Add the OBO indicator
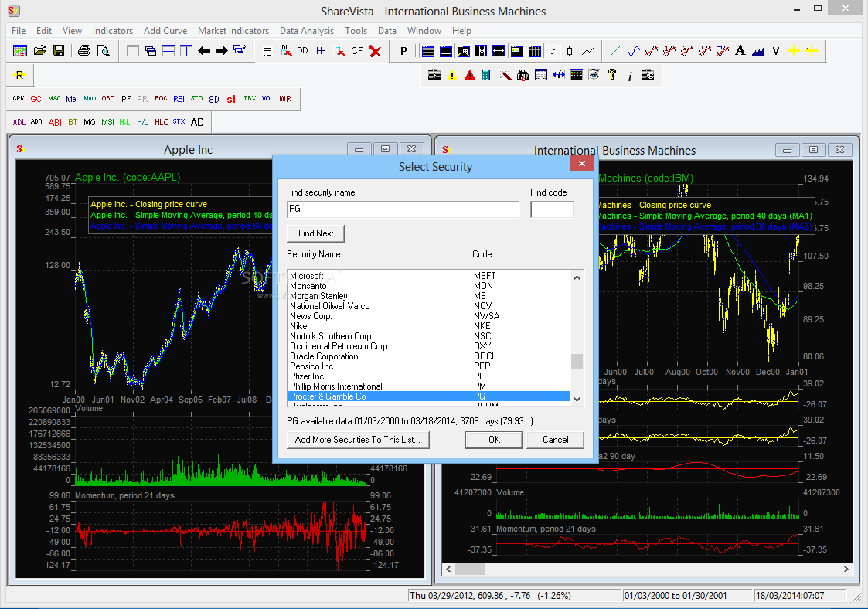 [108, 99]
